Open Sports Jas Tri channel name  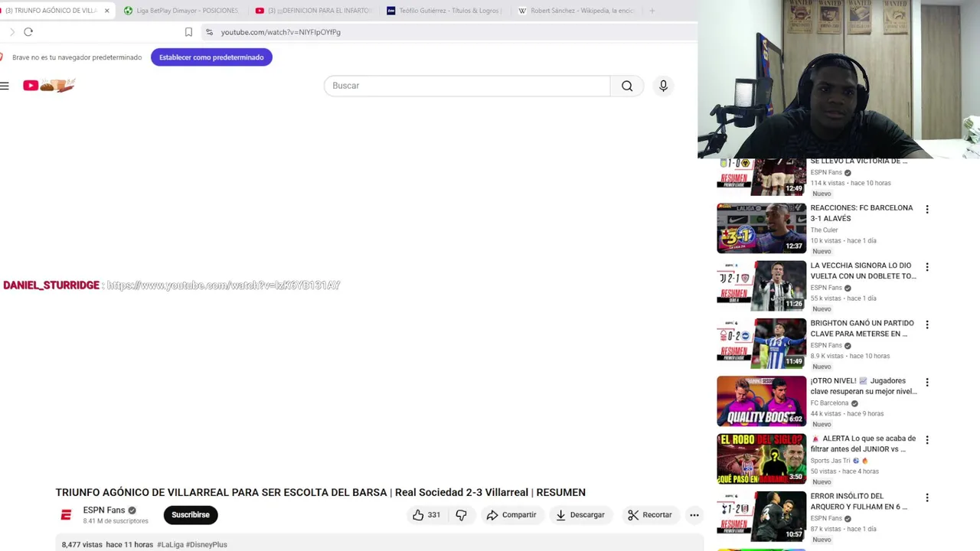tap(830, 461)
